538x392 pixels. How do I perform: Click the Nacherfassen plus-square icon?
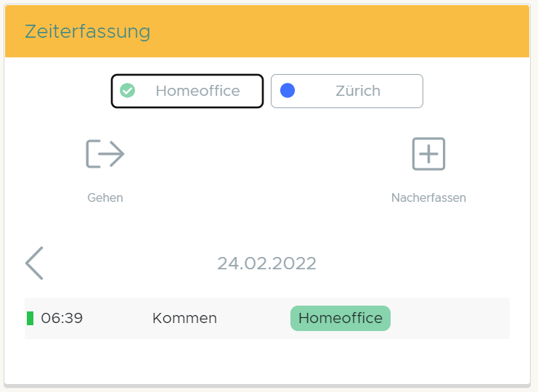428,154
